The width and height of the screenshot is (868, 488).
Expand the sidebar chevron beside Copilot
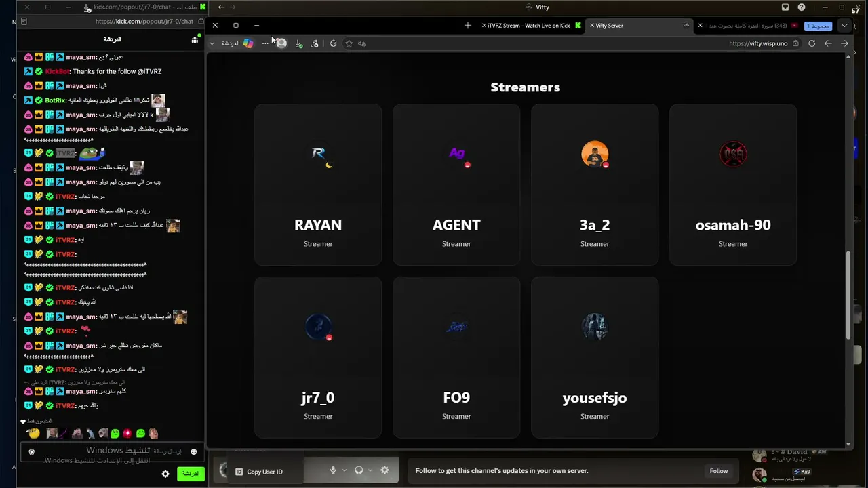pos(212,43)
